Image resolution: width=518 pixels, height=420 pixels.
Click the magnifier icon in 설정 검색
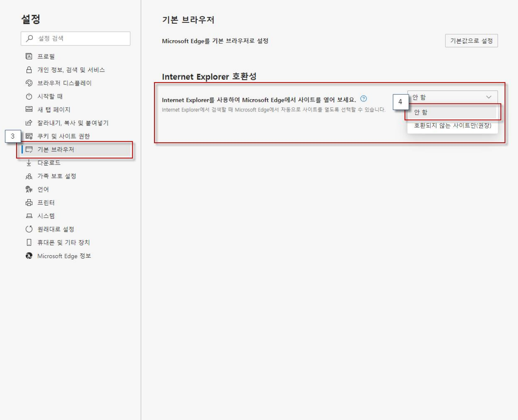point(29,38)
